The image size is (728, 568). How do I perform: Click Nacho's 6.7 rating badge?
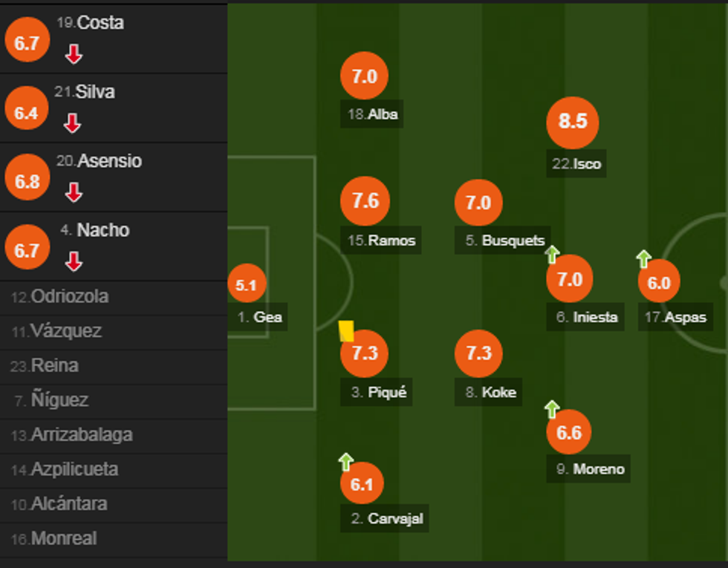point(27,250)
